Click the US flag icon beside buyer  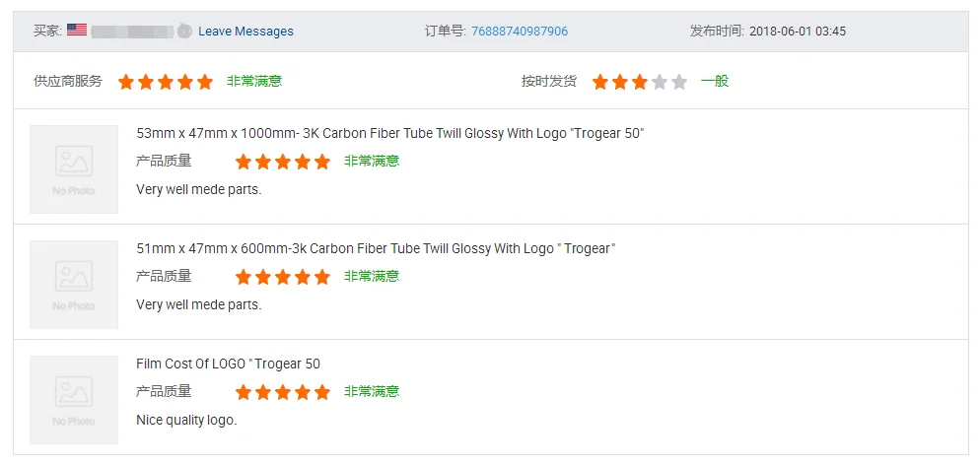point(77,31)
